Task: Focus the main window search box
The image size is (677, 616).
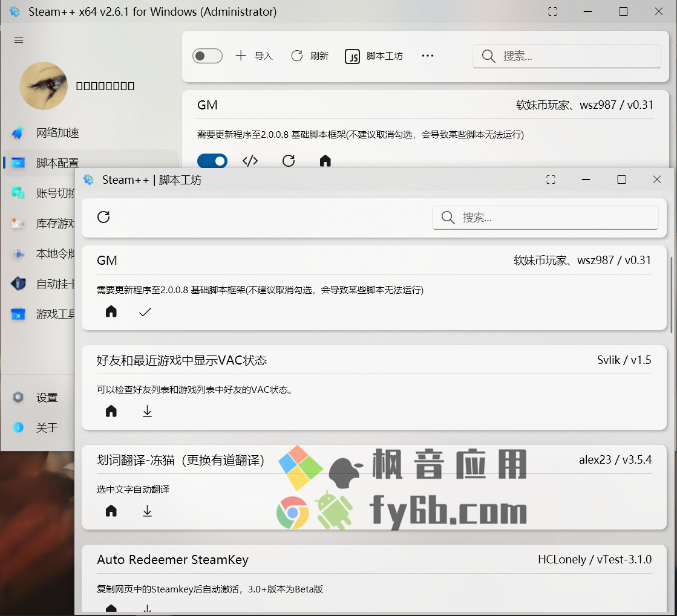Action: tap(566, 56)
